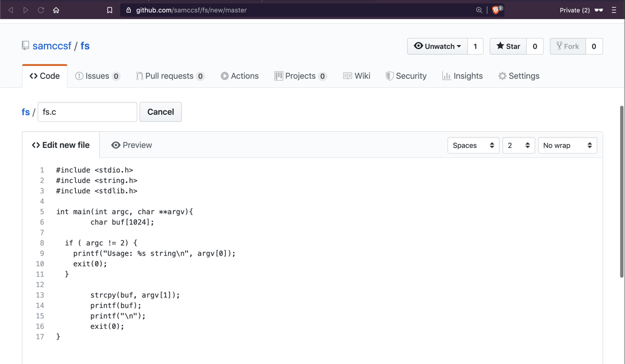Open the samccsf profile link
This screenshot has height=364, width=625.
(52, 46)
